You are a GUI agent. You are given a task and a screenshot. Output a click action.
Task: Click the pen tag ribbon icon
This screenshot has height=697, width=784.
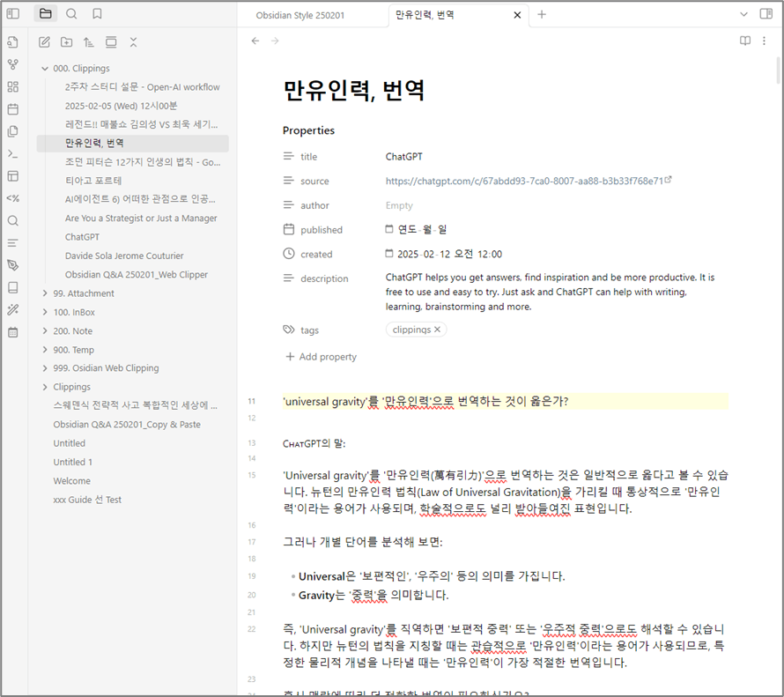coord(13,265)
